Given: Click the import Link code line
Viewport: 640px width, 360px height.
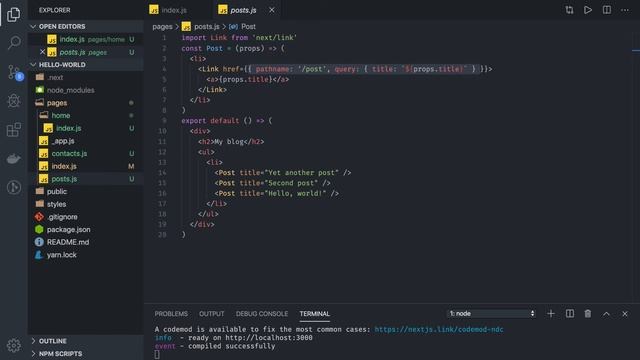Looking at the screenshot, I should tap(239, 38).
